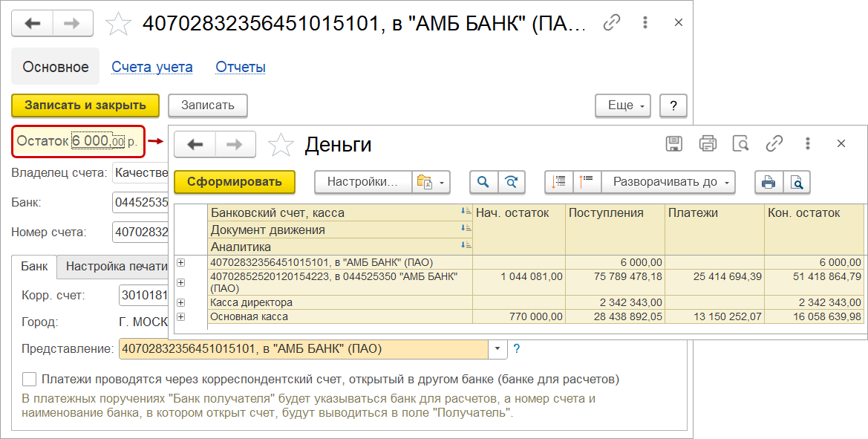Enable payments through correspondent account checkbox
The height and width of the screenshot is (439, 868).
pos(29,380)
